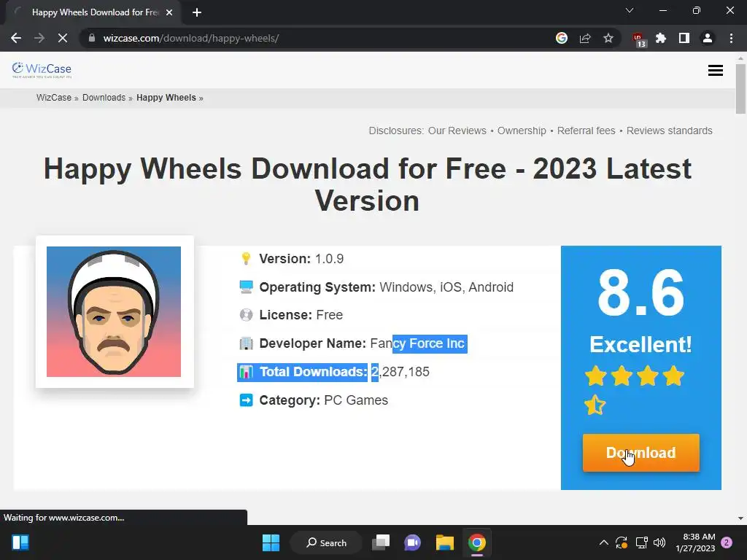The width and height of the screenshot is (747, 560).
Task: Close the Happy Wheels tab
Action: coord(169,12)
